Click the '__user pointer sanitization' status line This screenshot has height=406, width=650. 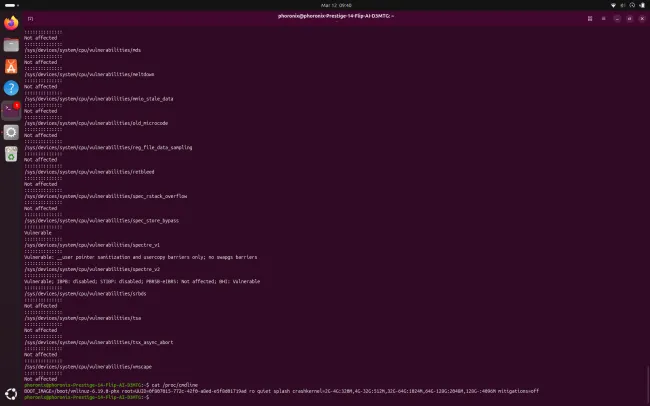coord(141,258)
